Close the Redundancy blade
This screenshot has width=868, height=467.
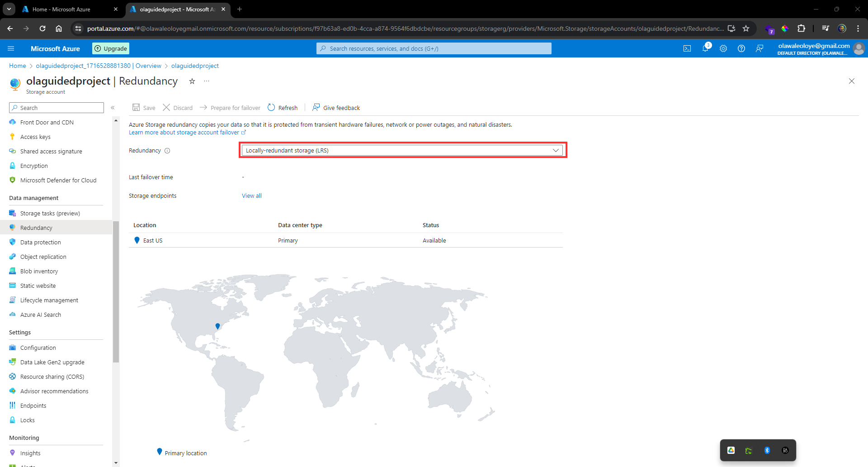[852, 81]
